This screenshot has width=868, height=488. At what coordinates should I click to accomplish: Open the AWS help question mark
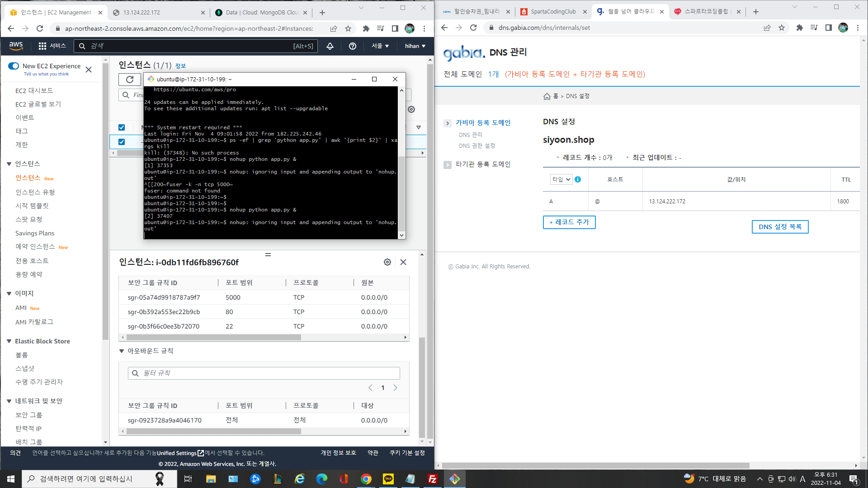[x=353, y=46]
